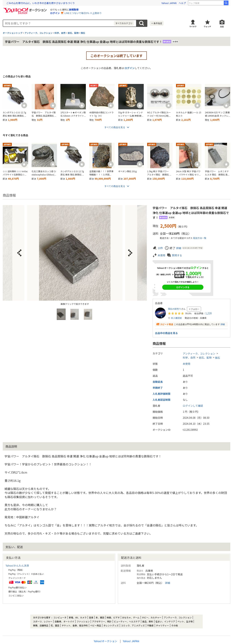Toggle watch star on ギベオン隕石 201g item
Screen dimensions: 233x644
tap(140, 164)
